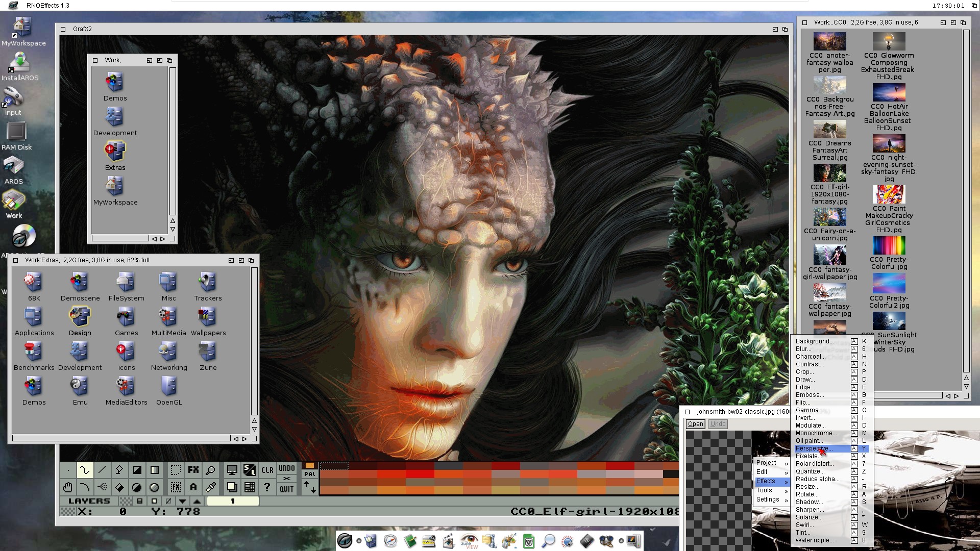Screen dimensions: 980x551
Task: Choose Sharpen... from the Effects menu
Action: [x=832, y=510]
